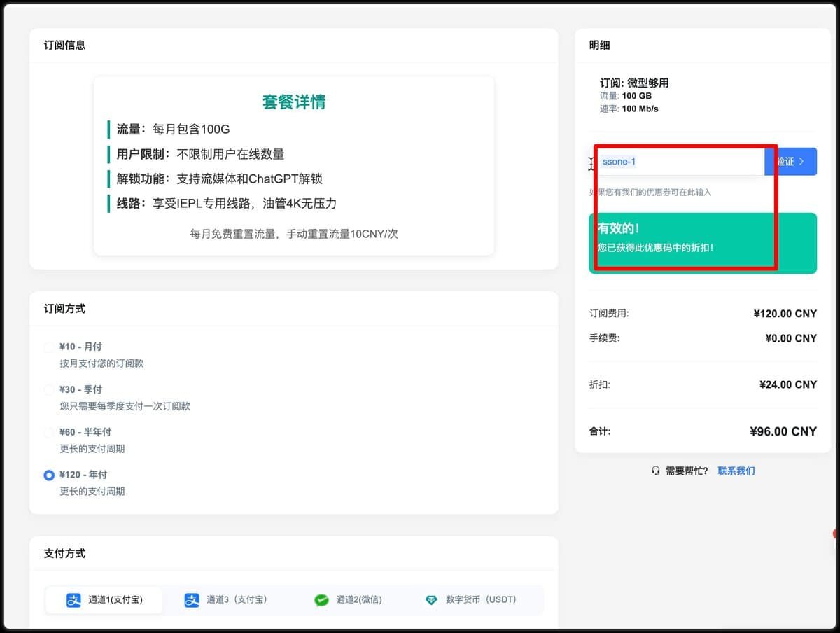Viewport: 840px width, 633px height.
Task: Click the arrow icon inside the 验证 button
Action: (x=802, y=161)
